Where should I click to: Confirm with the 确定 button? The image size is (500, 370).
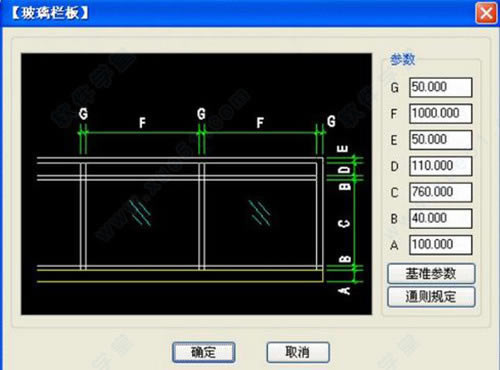[x=204, y=352]
